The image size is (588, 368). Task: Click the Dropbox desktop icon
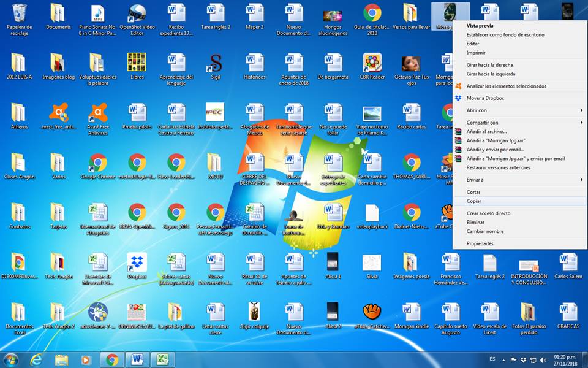[x=137, y=263]
